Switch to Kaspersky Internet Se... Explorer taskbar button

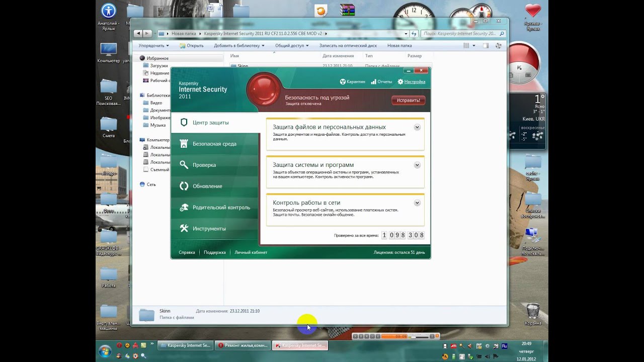(x=185, y=345)
